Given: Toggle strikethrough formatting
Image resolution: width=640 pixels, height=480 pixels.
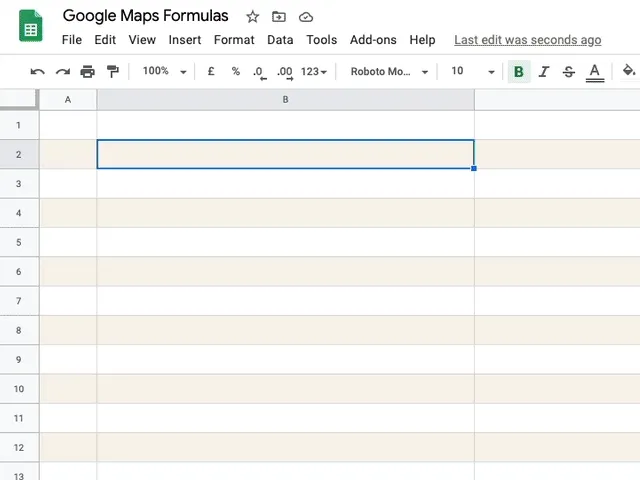Looking at the screenshot, I should (569, 71).
